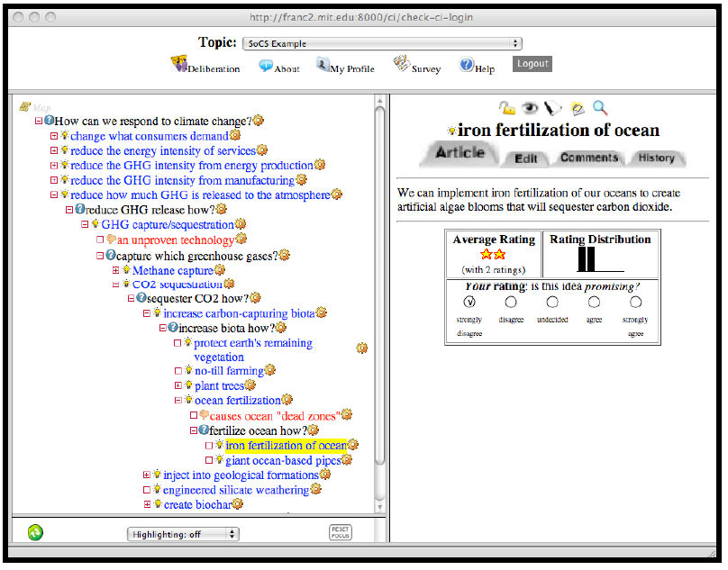Click the envelope icon above the article title

coord(578,108)
